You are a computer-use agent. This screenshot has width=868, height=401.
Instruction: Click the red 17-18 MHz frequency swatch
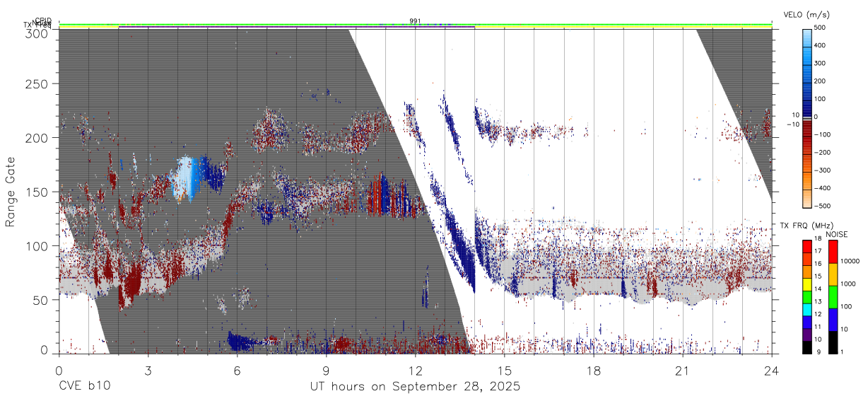coord(807,246)
